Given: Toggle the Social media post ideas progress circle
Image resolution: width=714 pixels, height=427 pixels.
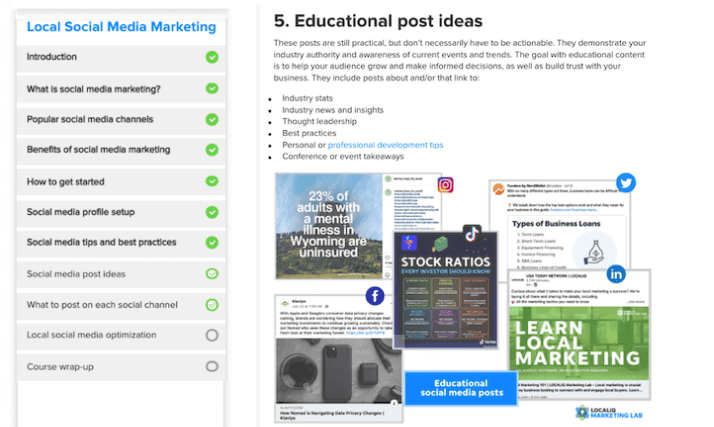Looking at the screenshot, I should tap(212, 274).
